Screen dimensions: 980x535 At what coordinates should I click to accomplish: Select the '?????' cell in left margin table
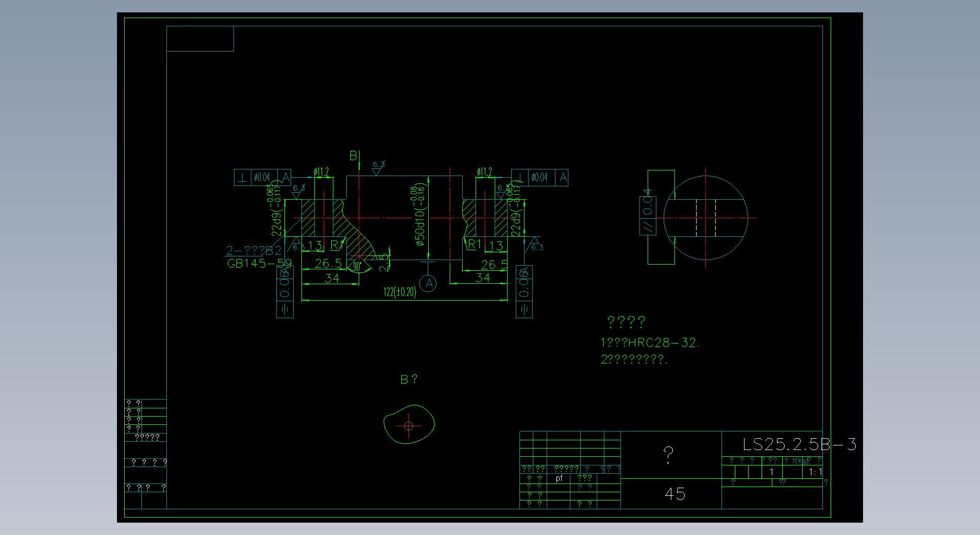(x=147, y=438)
